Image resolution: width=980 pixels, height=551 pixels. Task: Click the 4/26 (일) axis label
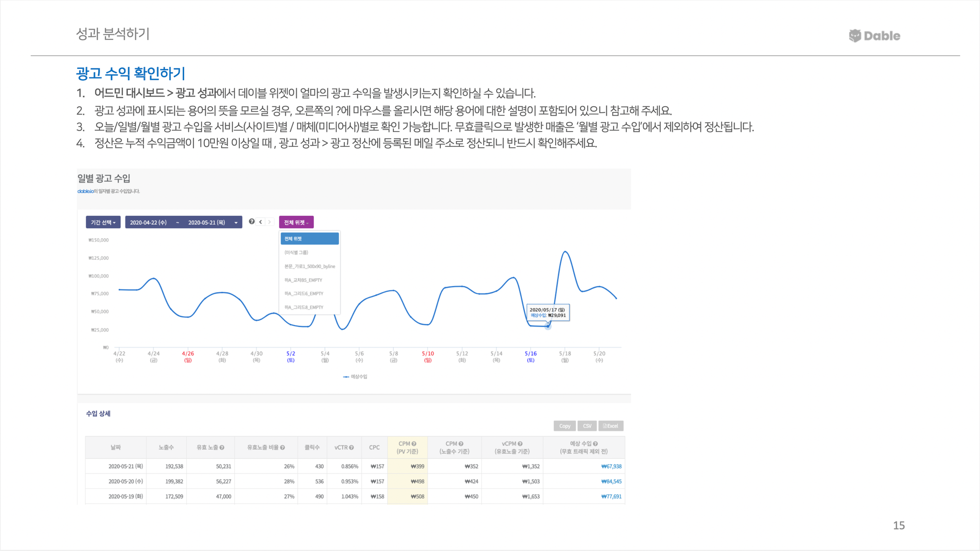(188, 357)
